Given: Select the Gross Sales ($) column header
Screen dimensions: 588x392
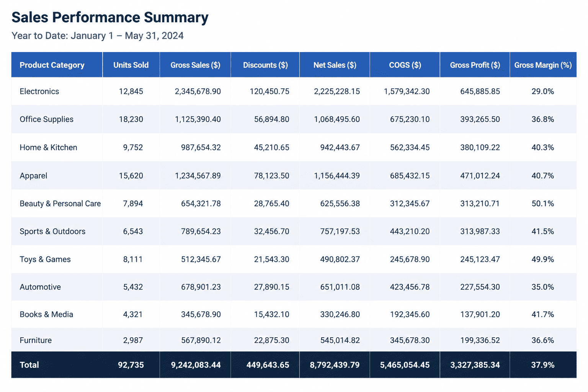Looking at the screenshot, I should [195, 65].
